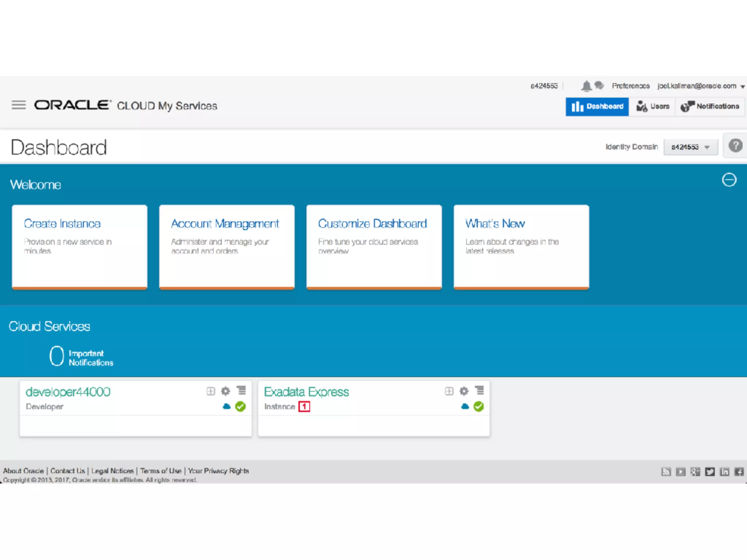Open the hamburger navigation menu
Screen dimensions: 747x560
pos(19,105)
